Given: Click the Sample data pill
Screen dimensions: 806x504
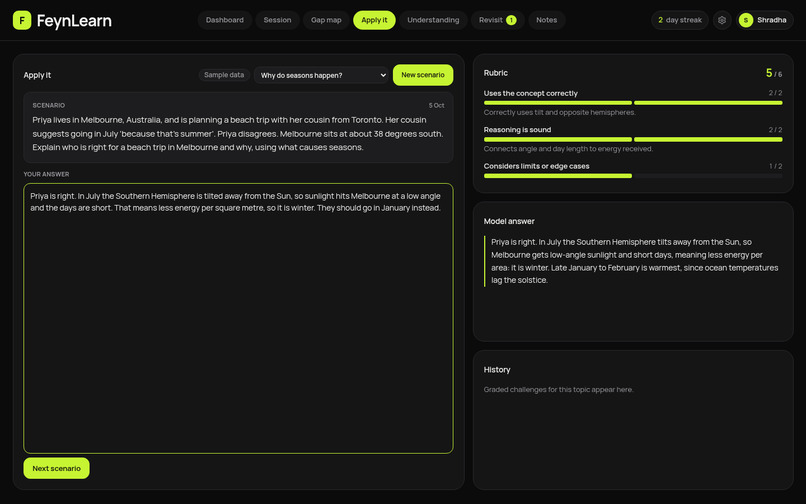Looking at the screenshot, I should [224, 75].
